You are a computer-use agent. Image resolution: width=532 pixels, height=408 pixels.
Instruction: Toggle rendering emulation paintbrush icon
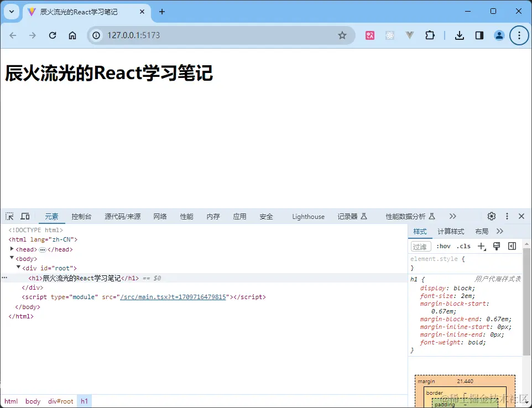497,247
